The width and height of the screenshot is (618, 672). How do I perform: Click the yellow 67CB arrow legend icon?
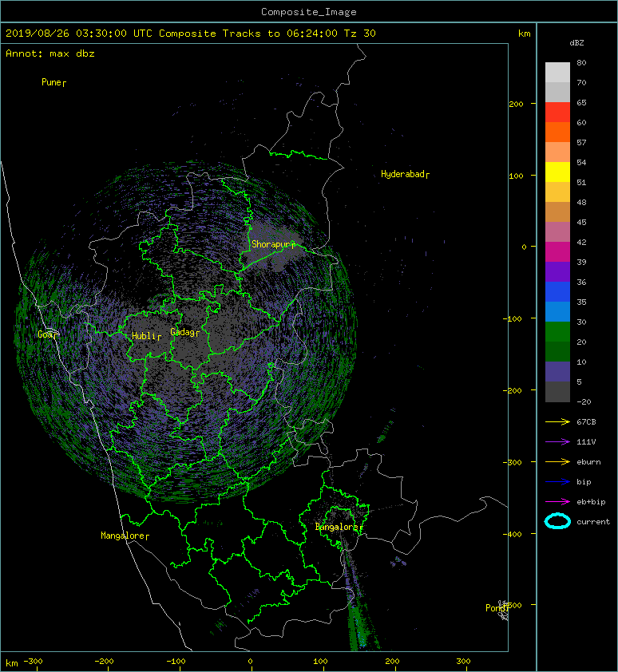(x=557, y=421)
